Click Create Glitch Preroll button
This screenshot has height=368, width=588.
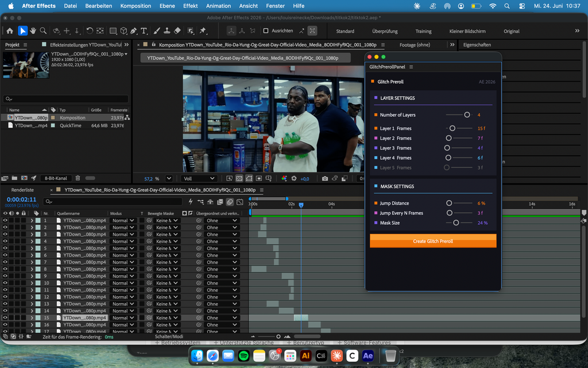(433, 241)
